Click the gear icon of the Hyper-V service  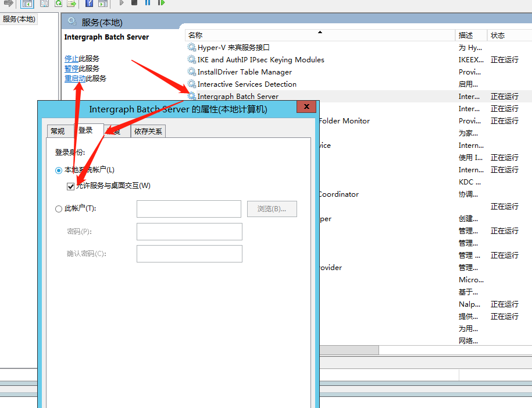tap(192, 47)
